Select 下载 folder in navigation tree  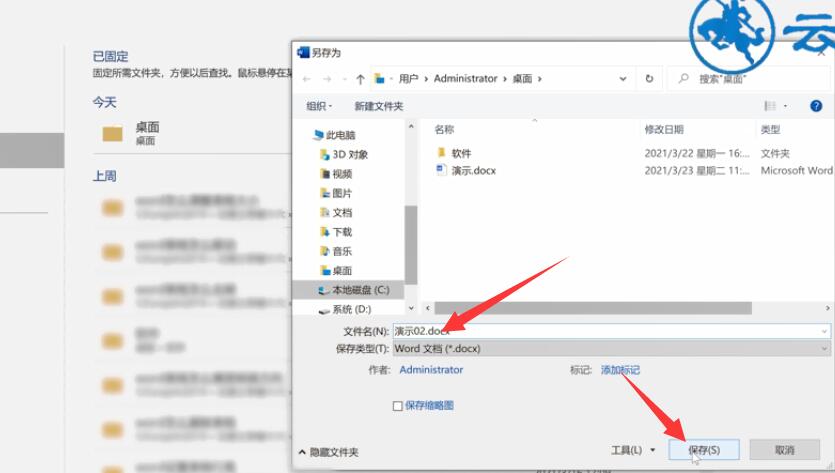336,232
